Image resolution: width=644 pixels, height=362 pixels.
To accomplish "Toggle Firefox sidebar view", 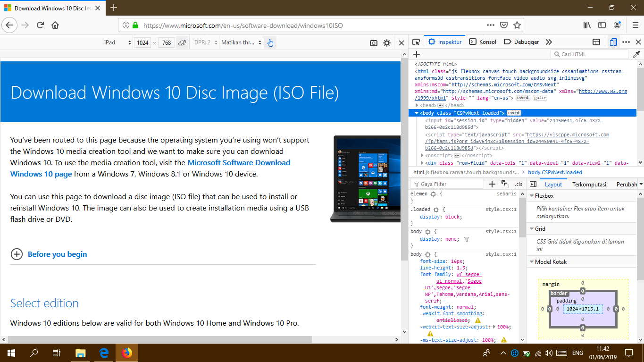I will pyautogui.click(x=602, y=25).
